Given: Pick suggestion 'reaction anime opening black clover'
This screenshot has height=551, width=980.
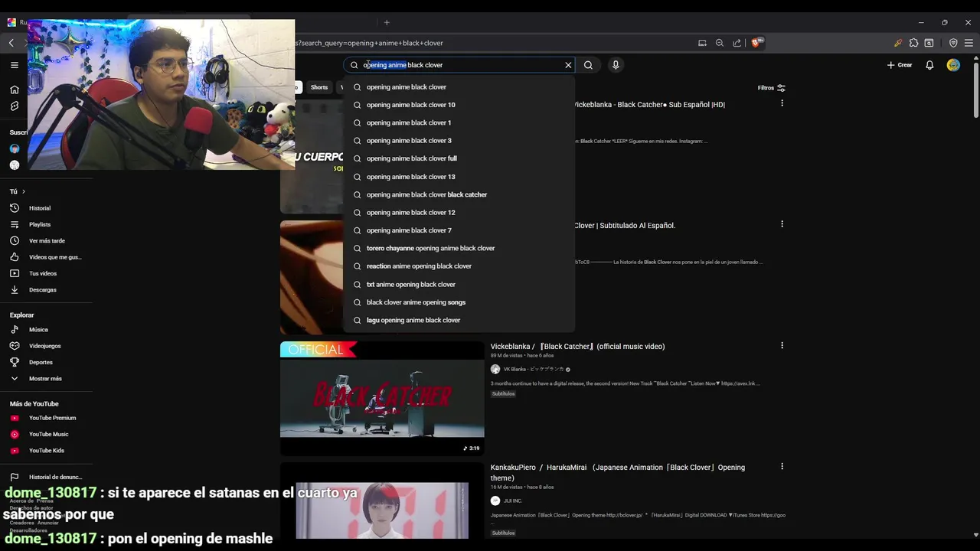Looking at the screenshot, I should (x=459, y=266).
